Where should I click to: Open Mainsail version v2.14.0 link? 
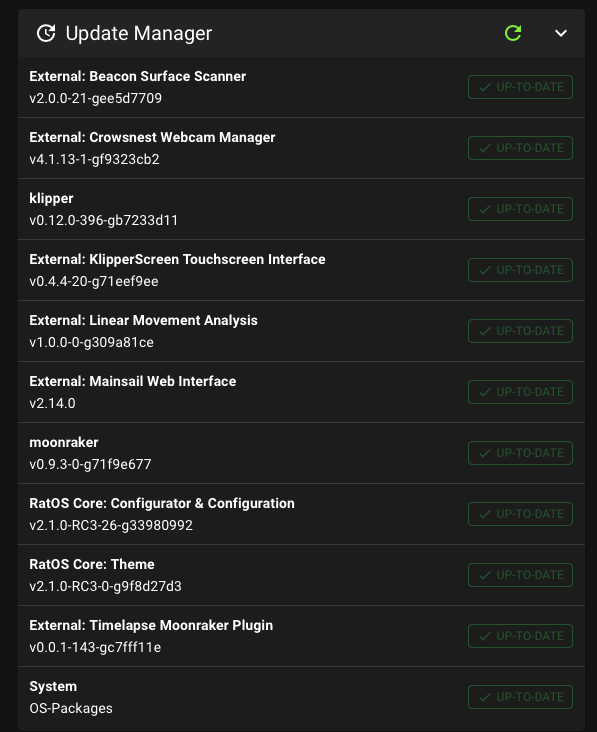[52, 403]
